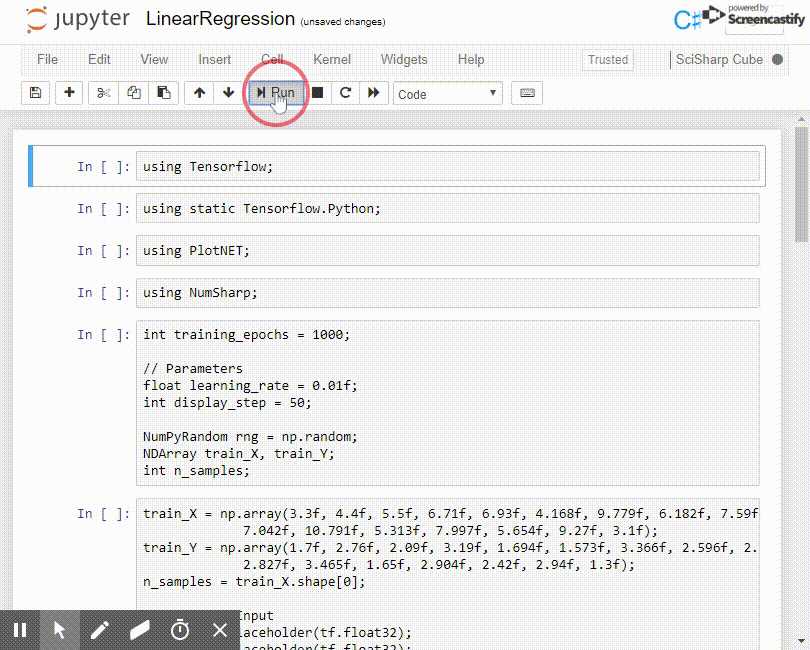Select the Screencastify eraser tool
The height and width of the screenshot is (650, 810).
(139, 630)
